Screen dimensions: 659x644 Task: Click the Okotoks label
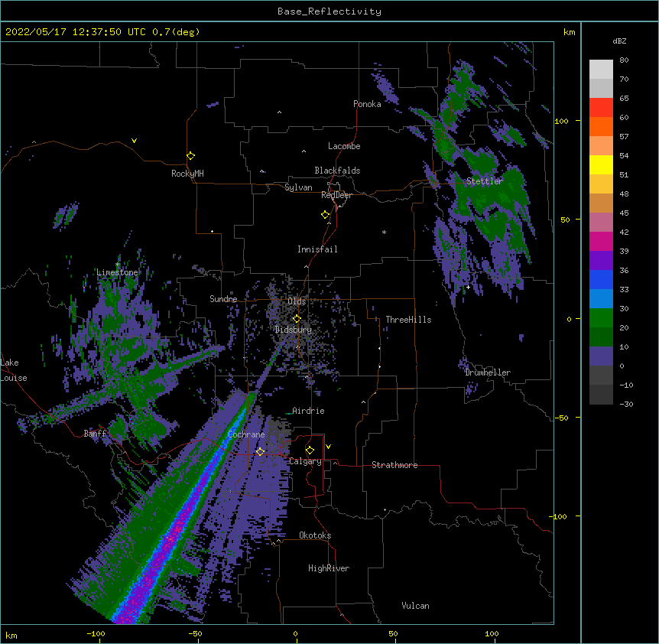click(315, 535)
